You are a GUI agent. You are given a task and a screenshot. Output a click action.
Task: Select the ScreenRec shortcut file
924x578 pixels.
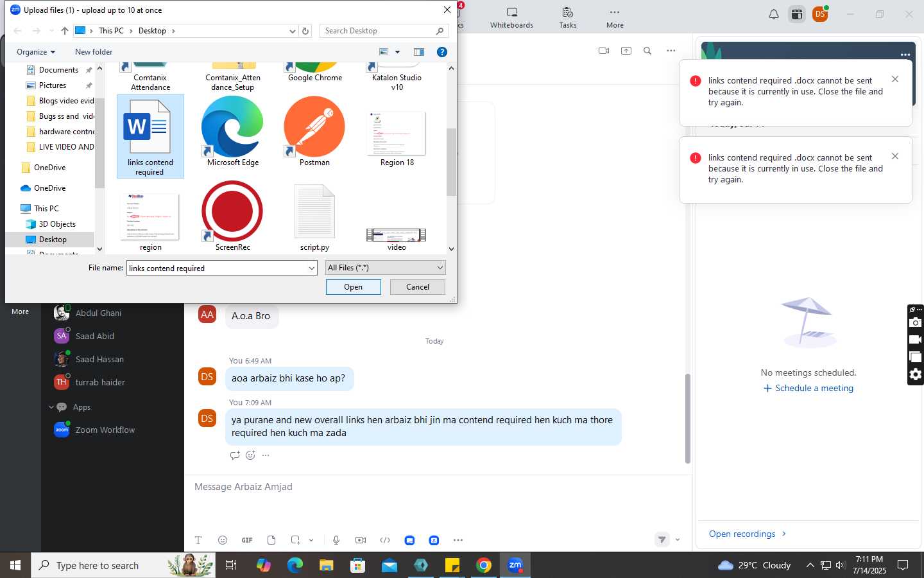pos(232,216)
